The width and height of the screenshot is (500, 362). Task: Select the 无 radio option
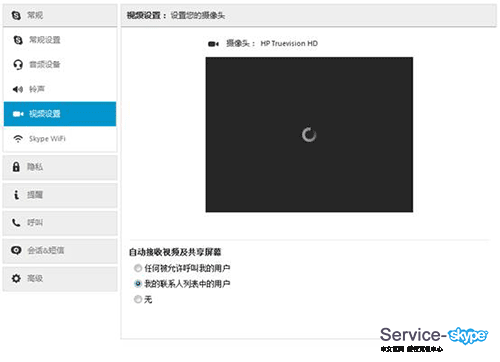pos(138,299)
